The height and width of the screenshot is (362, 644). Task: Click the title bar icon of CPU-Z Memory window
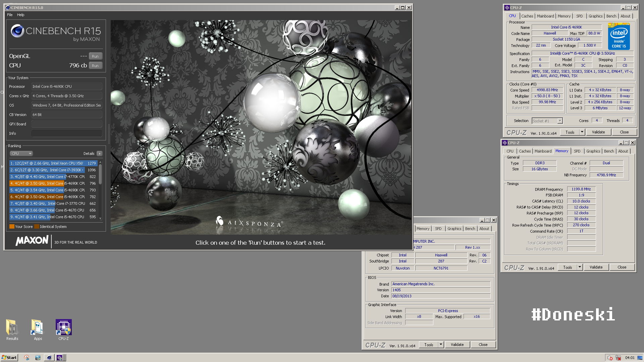(x=505, y=143)
